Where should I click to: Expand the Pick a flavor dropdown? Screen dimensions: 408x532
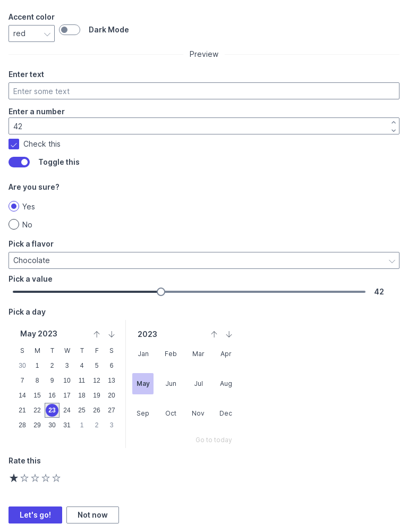pos(204,260)
